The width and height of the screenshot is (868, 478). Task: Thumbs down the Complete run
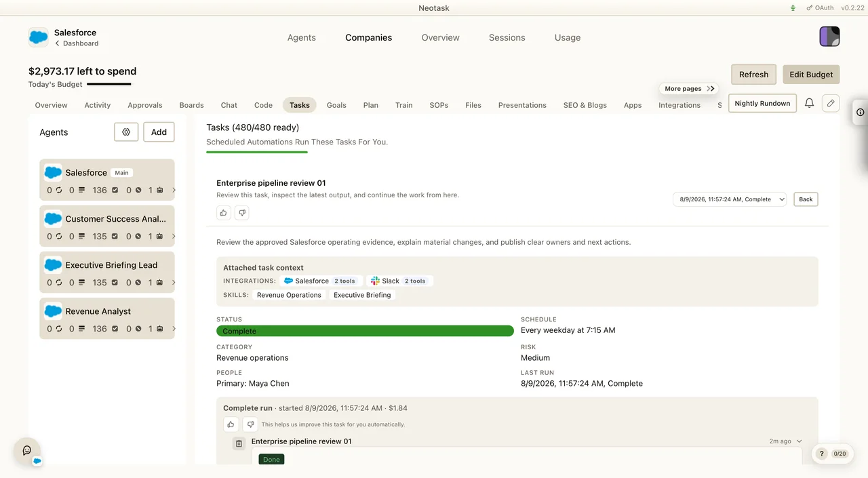tap(250, 424)
